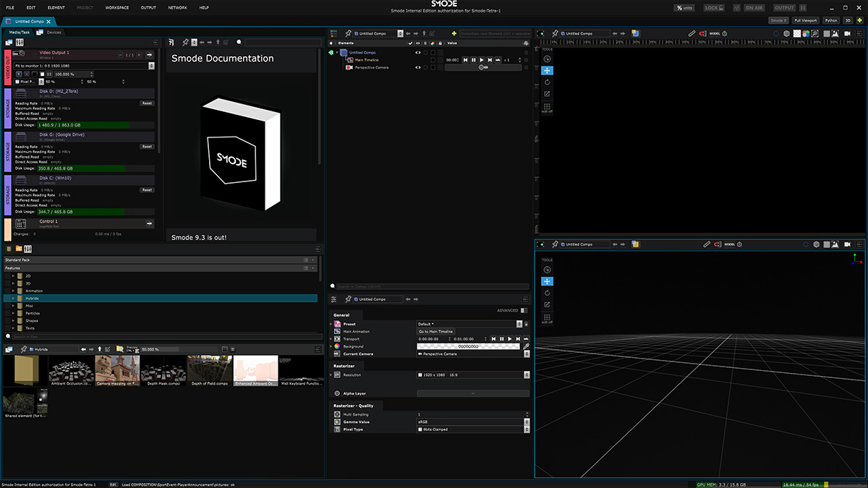Toggle the LOCK button in top bar
The width and height of the screenshot is (868, 488).
715,7
